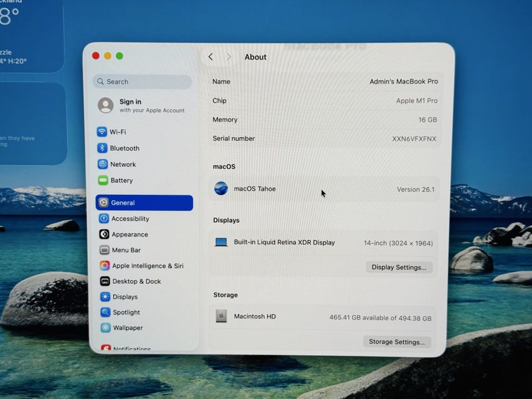Click the Display Settings... button

399,267
